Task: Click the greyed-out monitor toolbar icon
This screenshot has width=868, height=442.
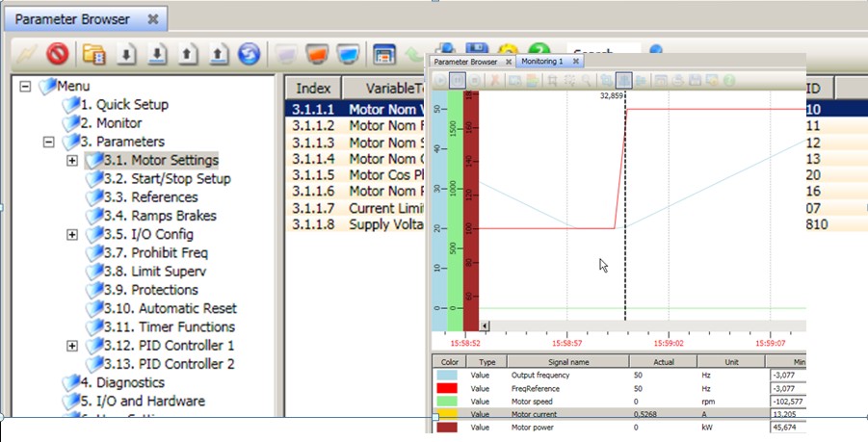Action: coord(286,54)
